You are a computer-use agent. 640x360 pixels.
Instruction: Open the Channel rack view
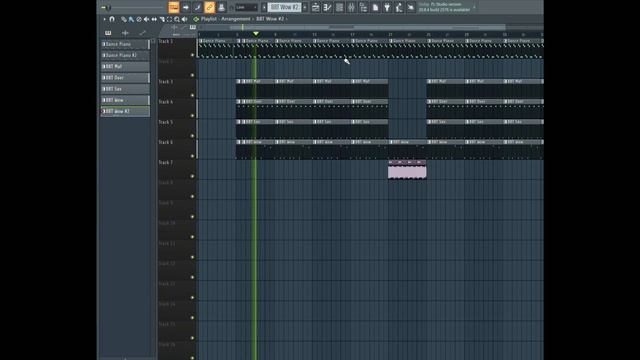339,7
